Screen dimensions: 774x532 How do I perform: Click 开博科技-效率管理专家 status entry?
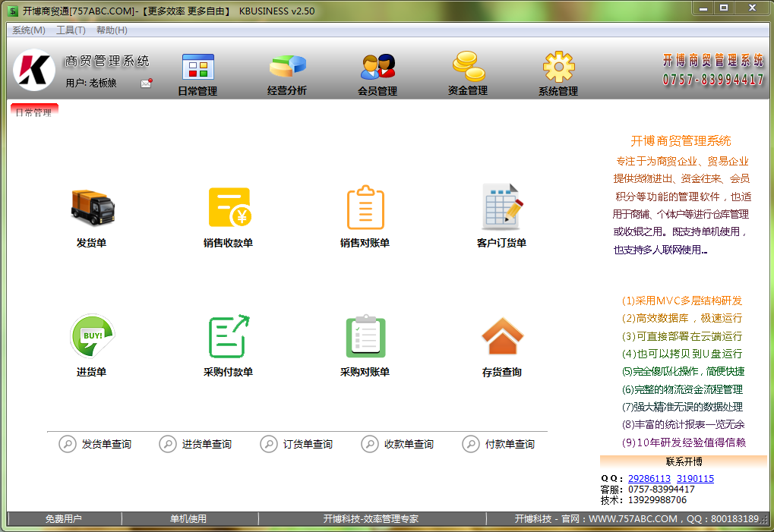tap(371, 518)
